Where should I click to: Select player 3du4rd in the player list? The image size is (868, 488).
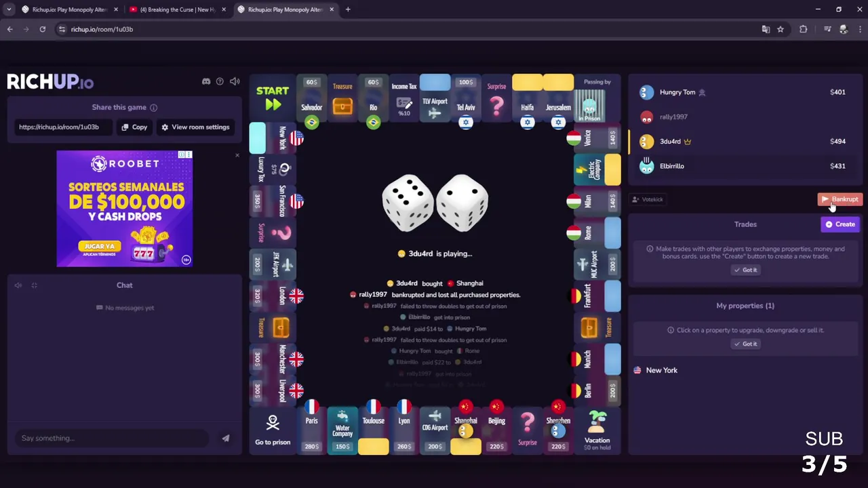pos(745,141)
